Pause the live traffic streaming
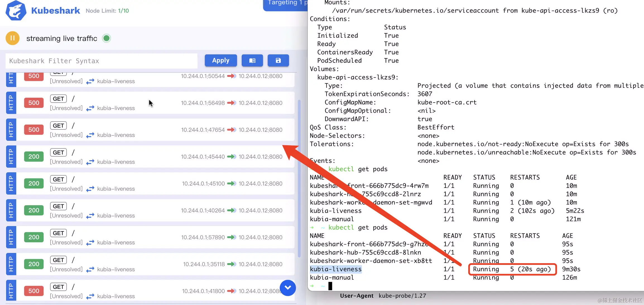This screenshot has width=644, height=305. tap(13, 38)
